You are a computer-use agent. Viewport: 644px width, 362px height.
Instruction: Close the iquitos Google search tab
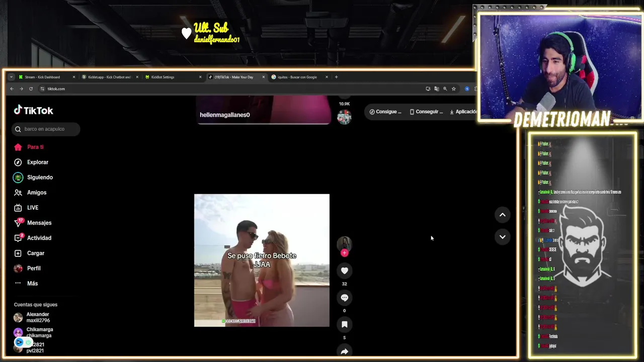pos(327,77)
